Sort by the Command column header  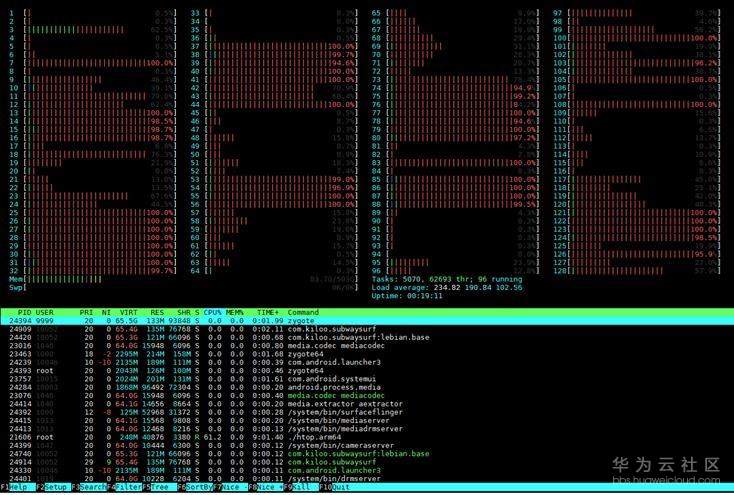click(x=303, y=312)
